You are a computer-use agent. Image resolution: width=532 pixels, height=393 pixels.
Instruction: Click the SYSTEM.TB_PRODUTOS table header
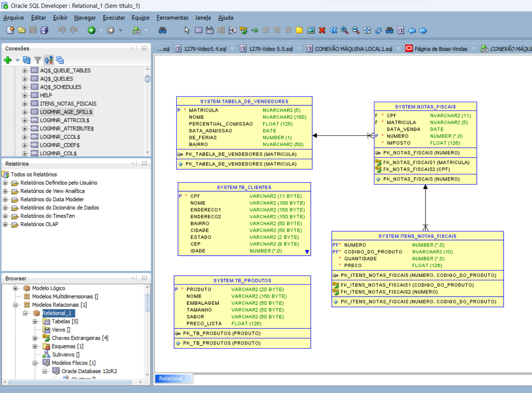coord(242,280)
